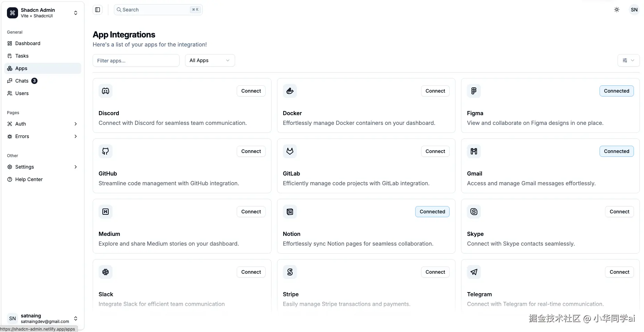Open the Dashboard sidebar item
Screen dimensions: 644x332
[x=28, y=43]
